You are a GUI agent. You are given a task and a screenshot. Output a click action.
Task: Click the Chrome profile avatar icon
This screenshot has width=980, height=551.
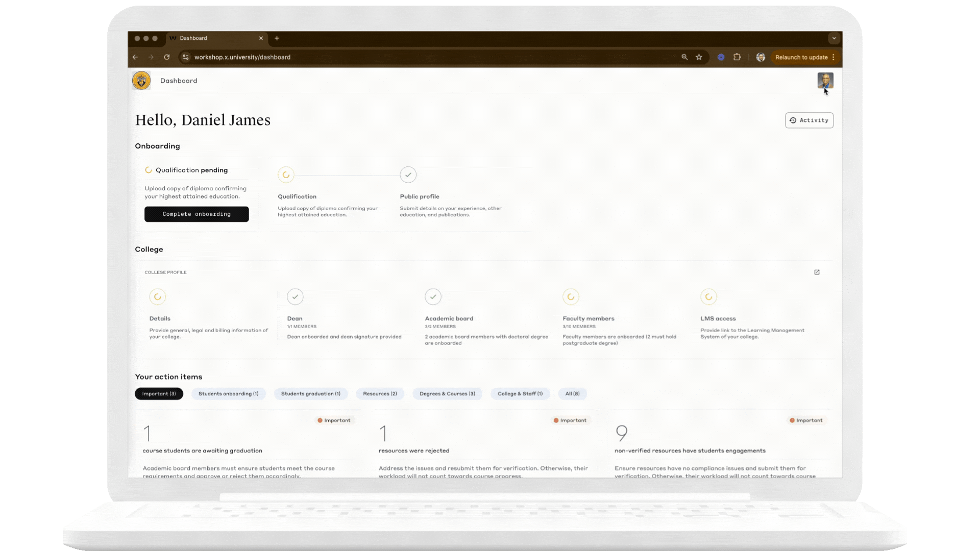(761, 57)
